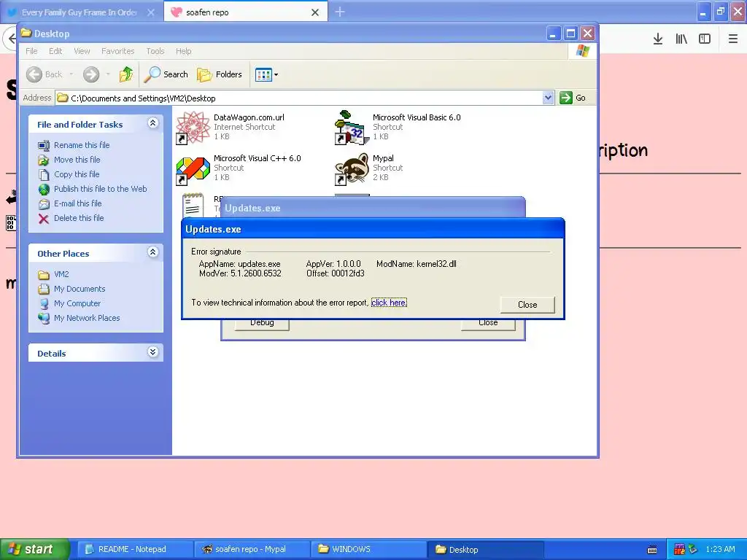The width and height of the screenshot is (747, 560).
Task: Toggle browser sidebar icon
Action: 705,39
